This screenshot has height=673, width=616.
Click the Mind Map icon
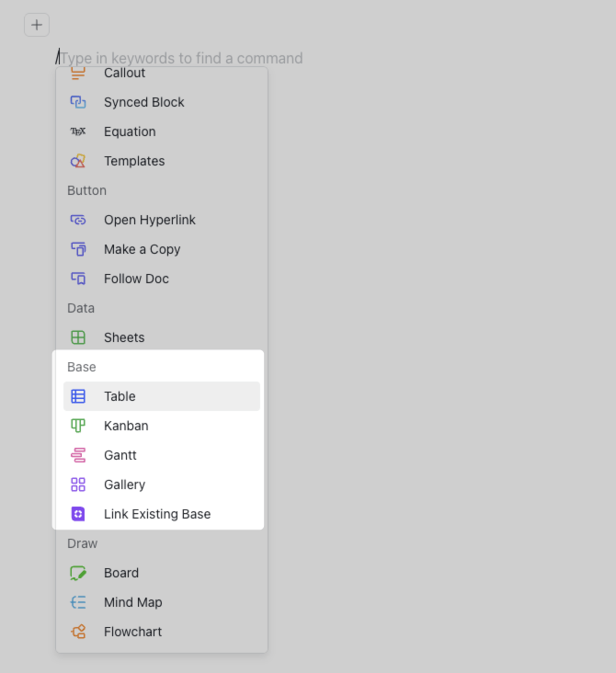[78, 602]
